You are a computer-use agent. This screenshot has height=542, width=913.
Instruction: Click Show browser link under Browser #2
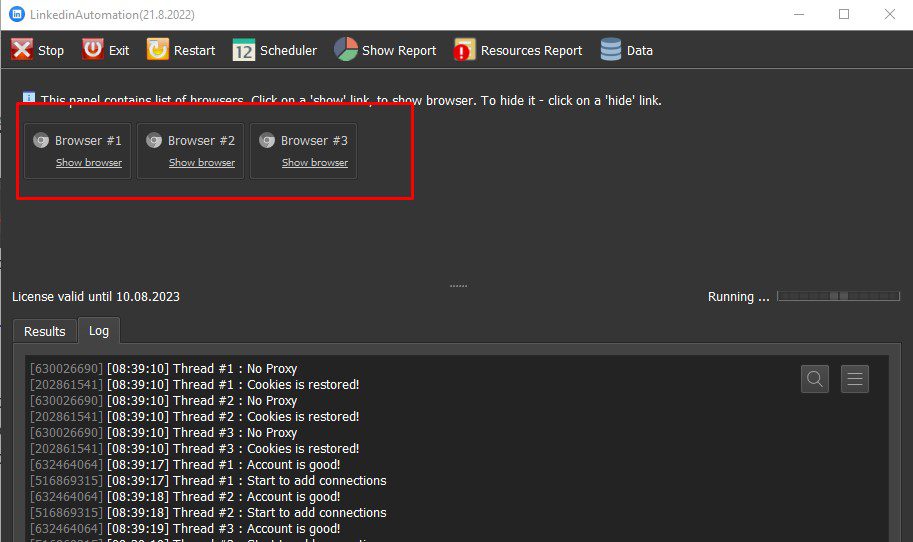[202, 163]
